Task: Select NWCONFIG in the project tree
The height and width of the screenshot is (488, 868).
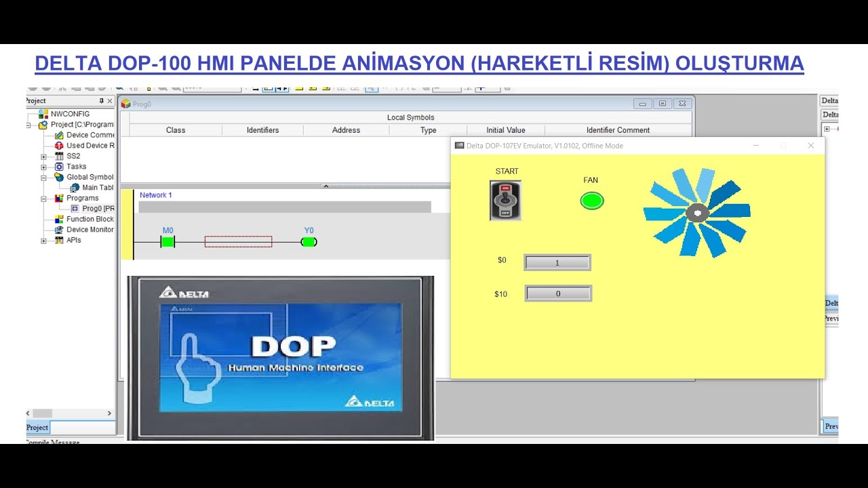Action: [70, 114]
